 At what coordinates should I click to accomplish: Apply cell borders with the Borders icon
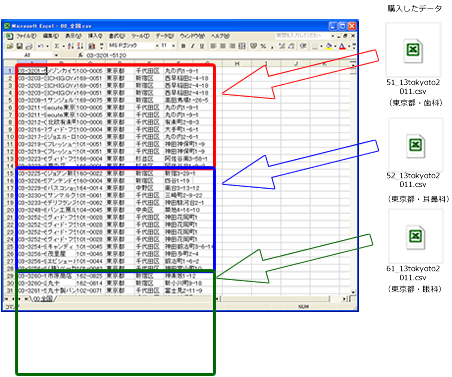pos(315,46)
